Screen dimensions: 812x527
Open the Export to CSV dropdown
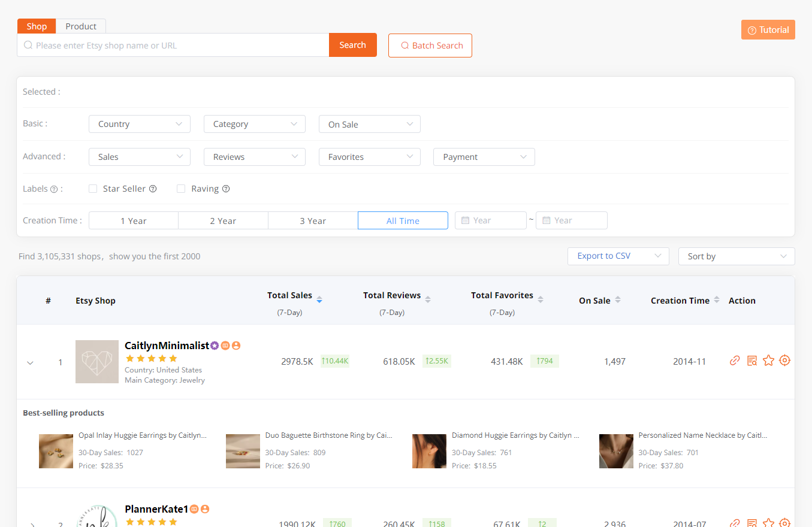(x=618, y=256)
